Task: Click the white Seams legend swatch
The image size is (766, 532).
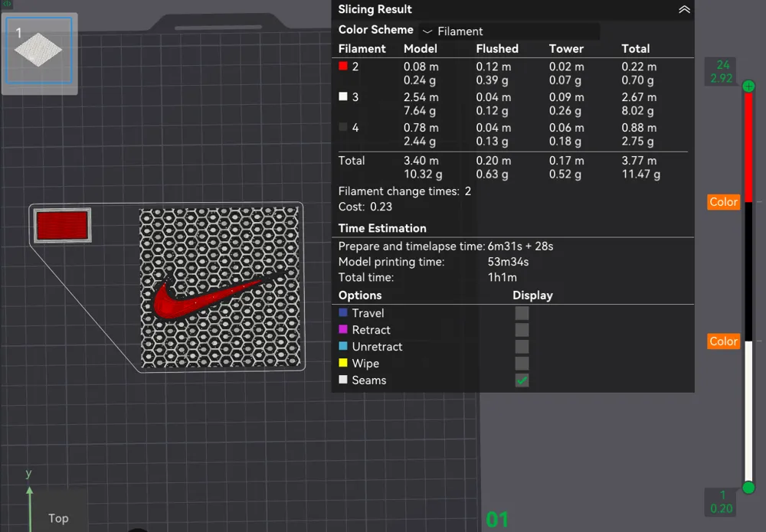Action: coord(343,379)
